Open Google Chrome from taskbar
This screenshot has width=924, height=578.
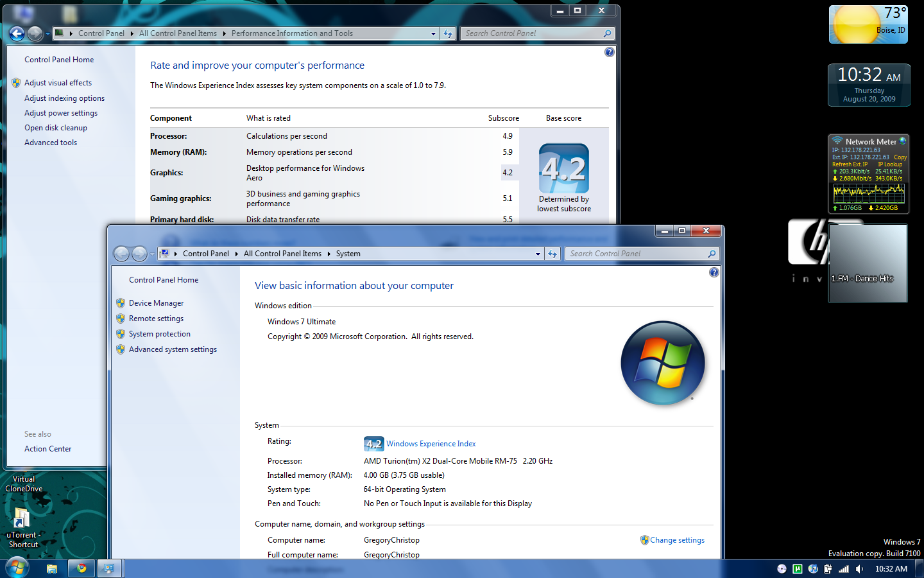tap(81, 568)
